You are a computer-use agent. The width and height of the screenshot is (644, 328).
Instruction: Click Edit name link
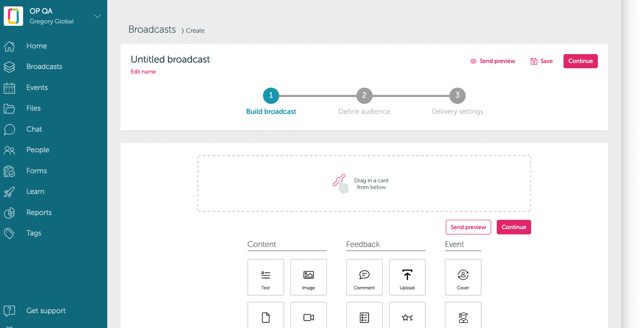click(x=143, y=71)
